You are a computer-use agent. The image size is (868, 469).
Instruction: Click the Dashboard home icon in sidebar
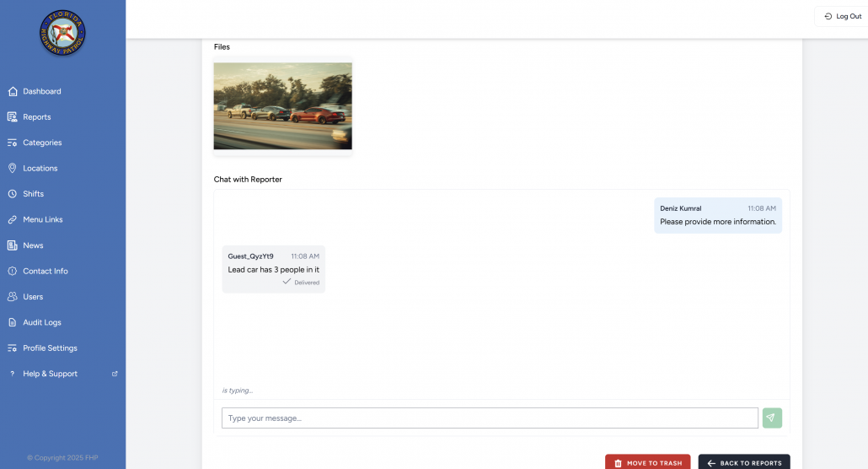click(13, 91)
